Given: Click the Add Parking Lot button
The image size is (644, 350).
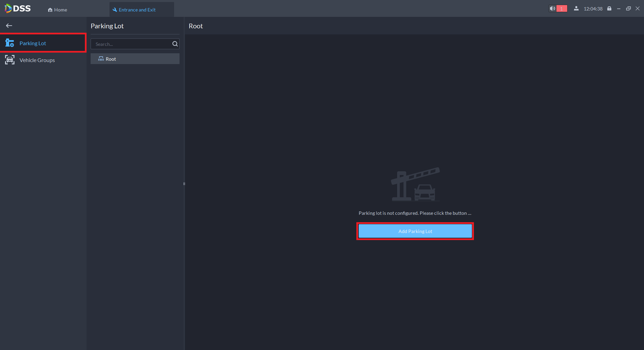Looking at the screenshot, I should pyautogui.click(x=415, y=231).
